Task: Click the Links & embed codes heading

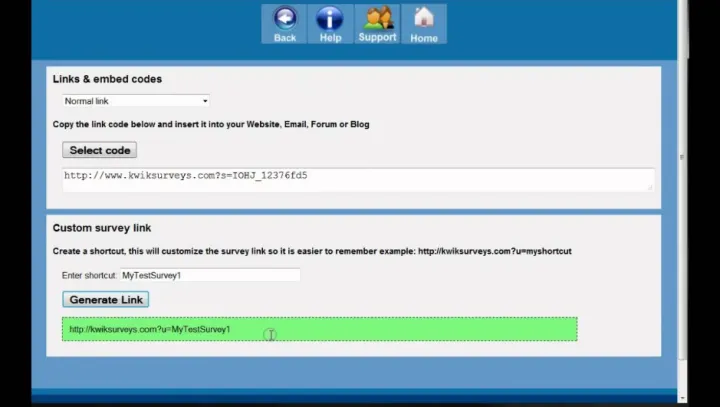Action: click(x=107, y=79)
